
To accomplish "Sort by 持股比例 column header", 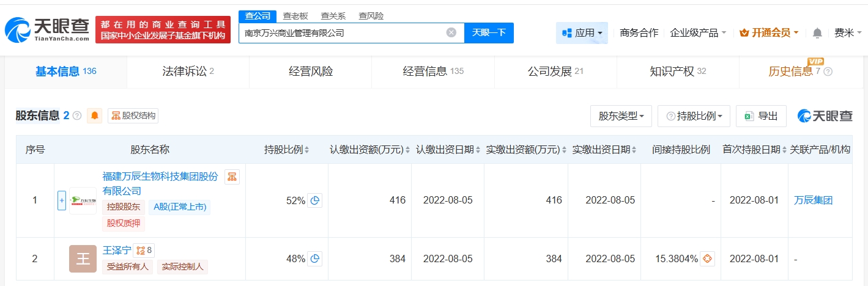I will (286, 150).
